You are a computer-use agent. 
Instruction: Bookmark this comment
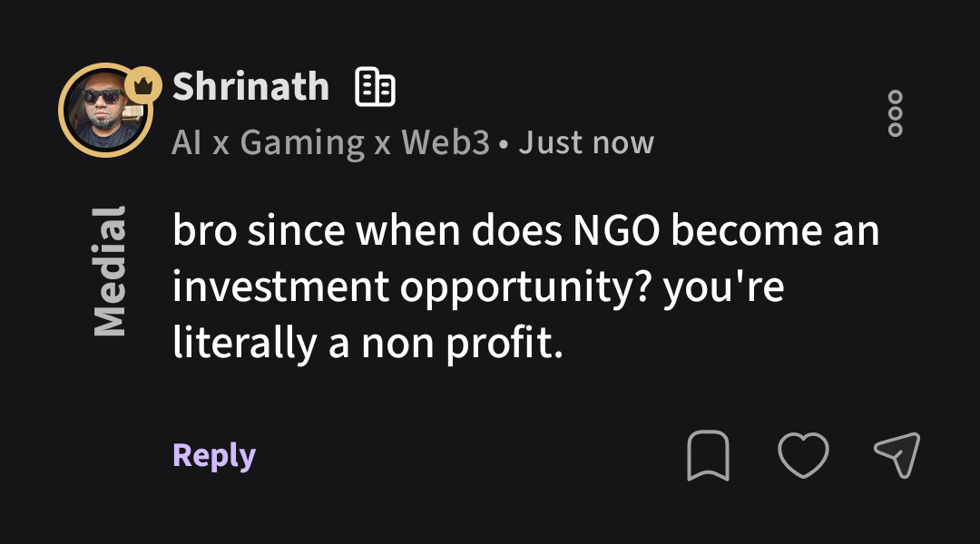708,455
